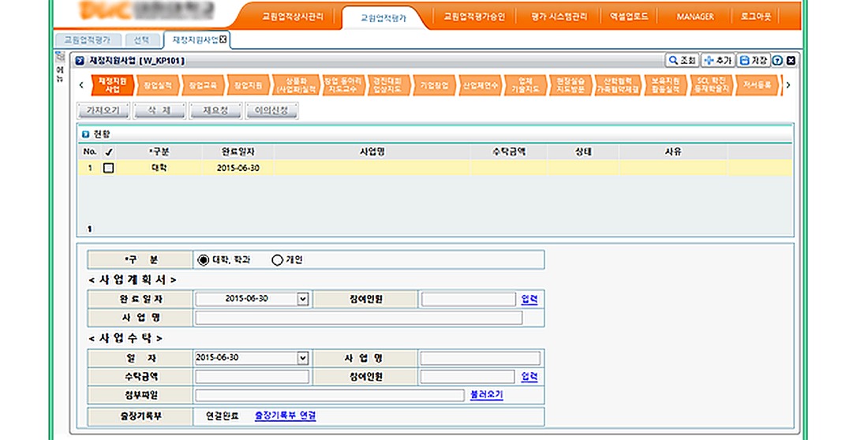Image resolution: width=868 pixels, height=440 pixels.
Task: Check the row 1 checkbox for 대학
Action: click(109, 168)
